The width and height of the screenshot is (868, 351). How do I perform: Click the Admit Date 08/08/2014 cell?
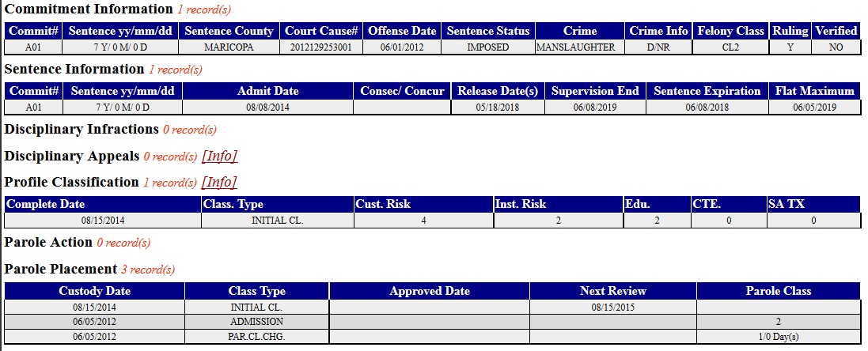pyautogui.click(x=268, y=108)
